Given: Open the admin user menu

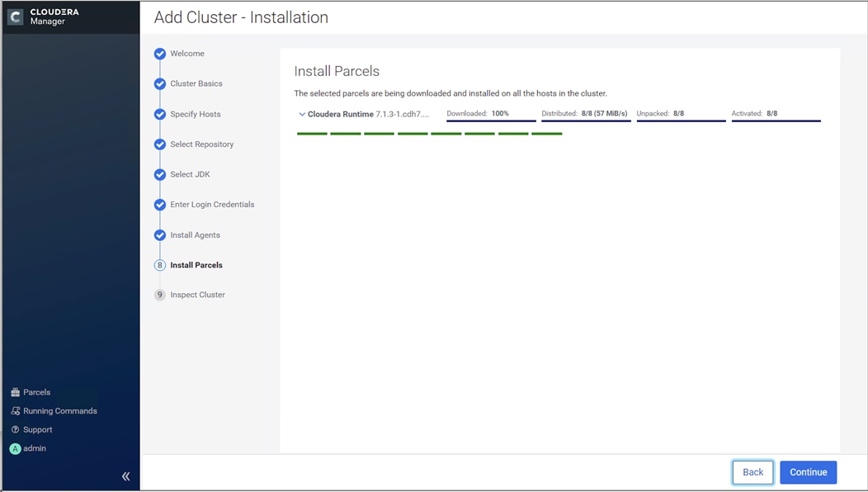Looking at the screenshot, I should [35, 449].
